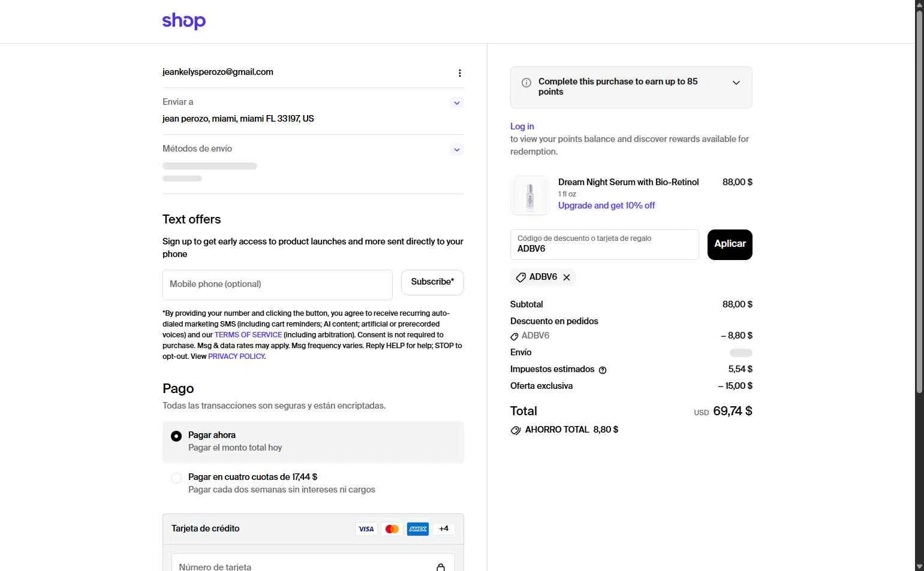
Task: Expand the Enviar a shipping address section
Action: (457, 103)
